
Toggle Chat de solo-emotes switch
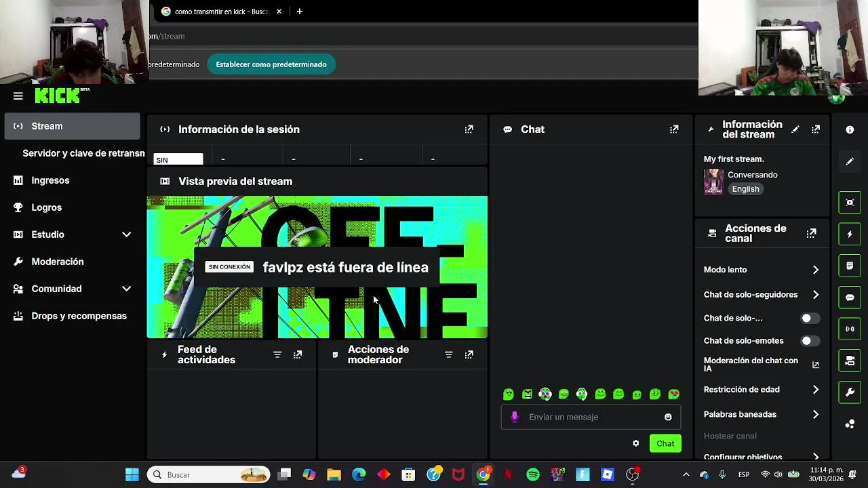click(810, 341)
